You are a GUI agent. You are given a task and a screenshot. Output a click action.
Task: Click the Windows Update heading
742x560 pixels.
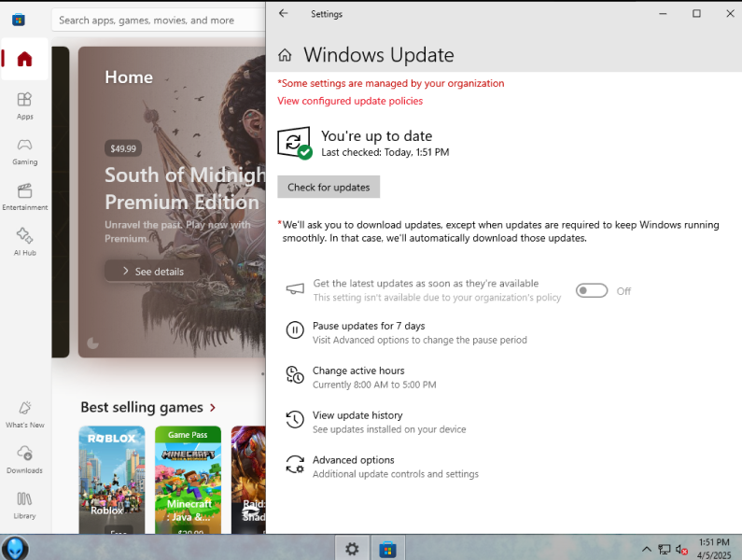(379, 55)
